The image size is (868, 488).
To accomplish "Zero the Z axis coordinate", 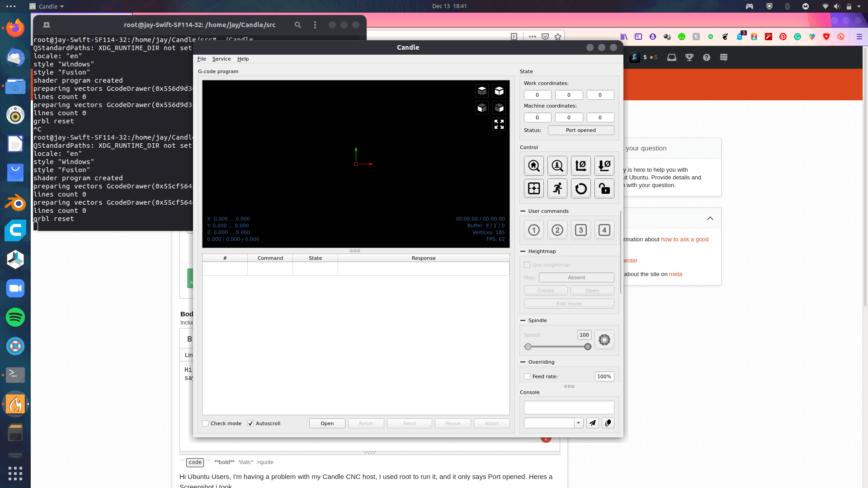I will 604,166.
